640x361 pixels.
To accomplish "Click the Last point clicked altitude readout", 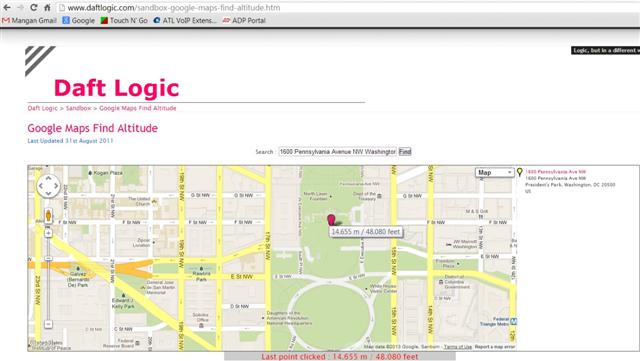I will tap(340, 357).
